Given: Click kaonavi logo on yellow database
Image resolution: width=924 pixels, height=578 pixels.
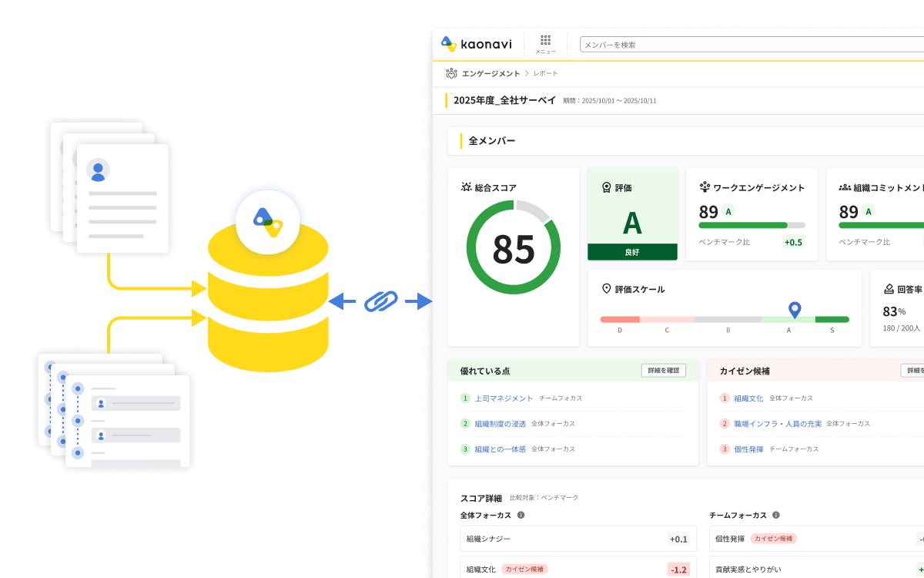Looking at the screenshot, I should coord(268,221).
